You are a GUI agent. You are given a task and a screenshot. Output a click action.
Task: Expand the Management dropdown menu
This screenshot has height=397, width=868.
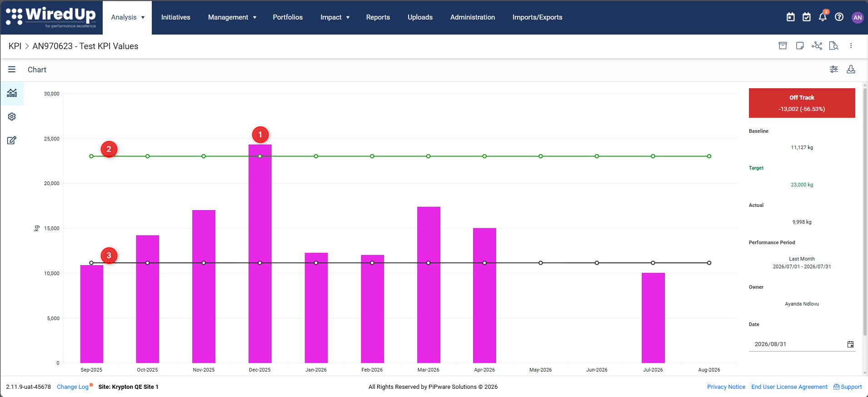coord(232,17)
